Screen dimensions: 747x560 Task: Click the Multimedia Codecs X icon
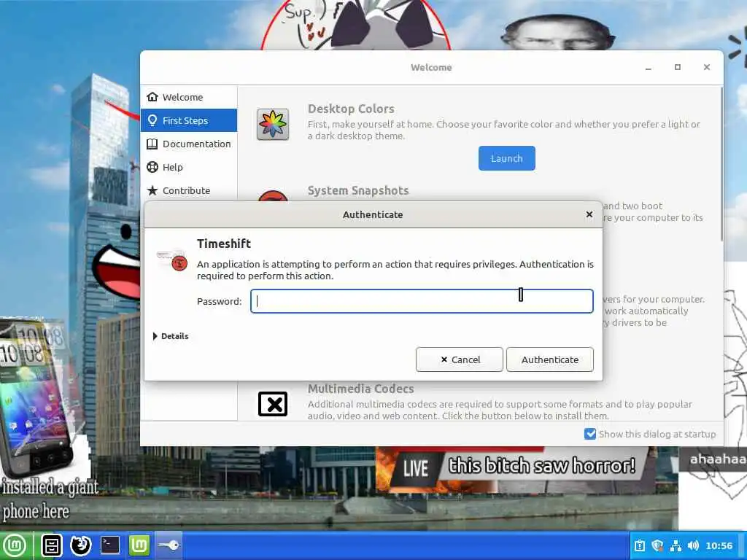click(x=273, y=404)
